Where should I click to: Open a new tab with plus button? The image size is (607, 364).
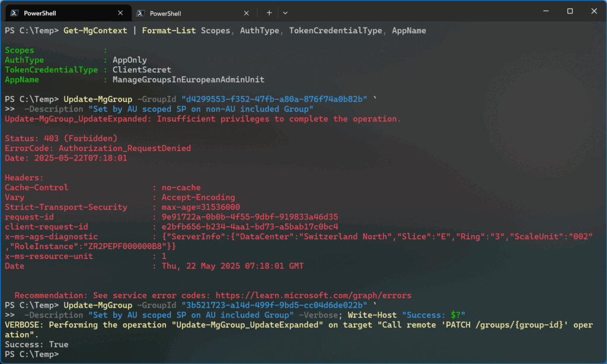click(269, 13)
